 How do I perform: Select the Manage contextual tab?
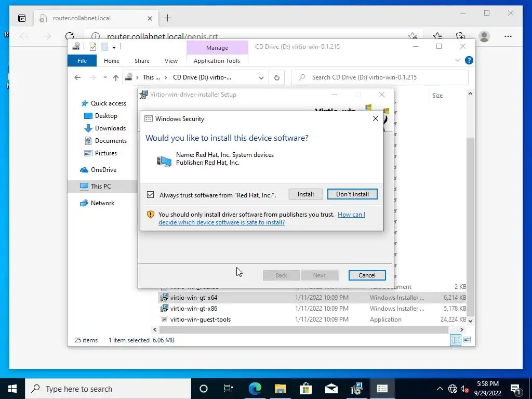coord(217,48)
